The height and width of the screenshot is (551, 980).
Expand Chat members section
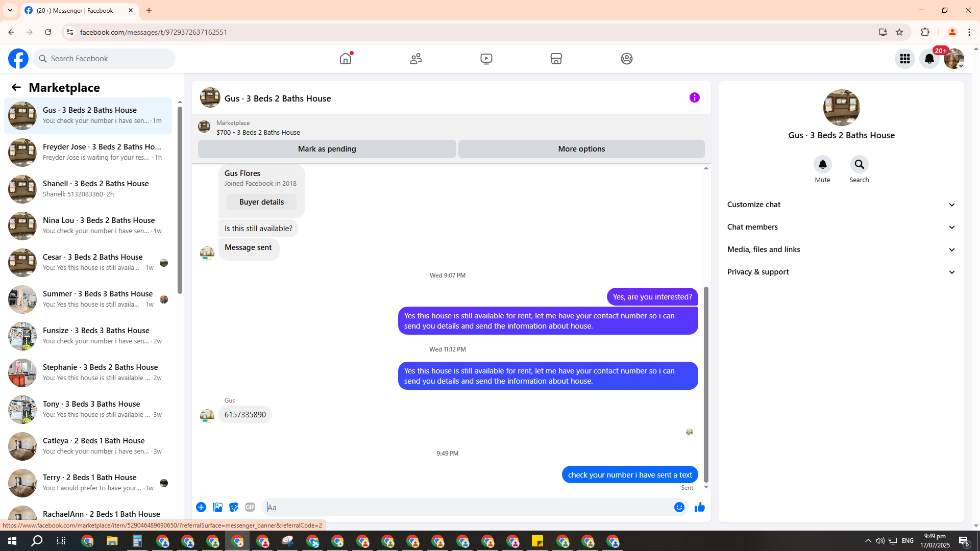click(x=842, y=227)
